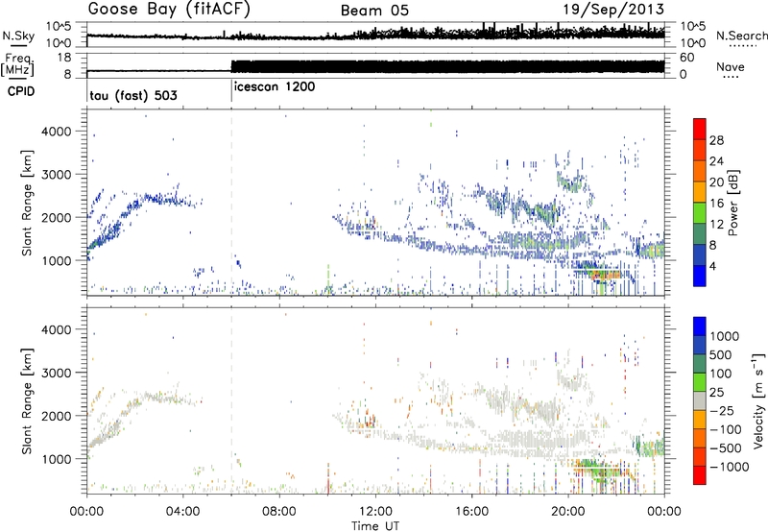Click the '04:00' time axis tick label
This screenshot has width=768, height=532.
point(183,512)
